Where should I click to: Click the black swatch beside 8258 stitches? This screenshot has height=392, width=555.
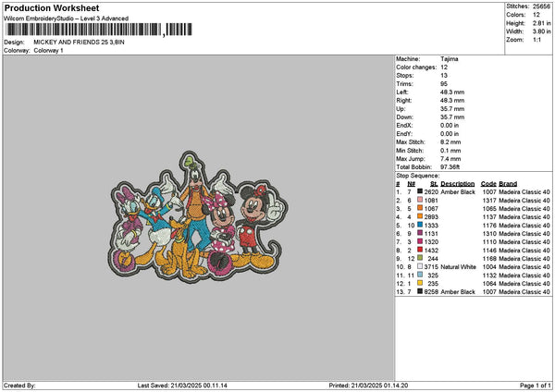[420, 291]
